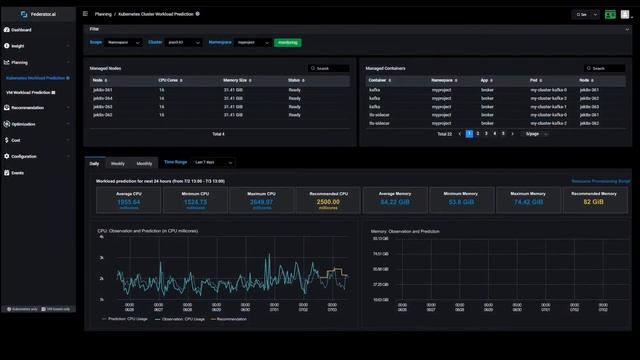Go to page 2 of containers
Image resolution: width=640 pixels, height=360 pixels.
[x=478, y=134]
